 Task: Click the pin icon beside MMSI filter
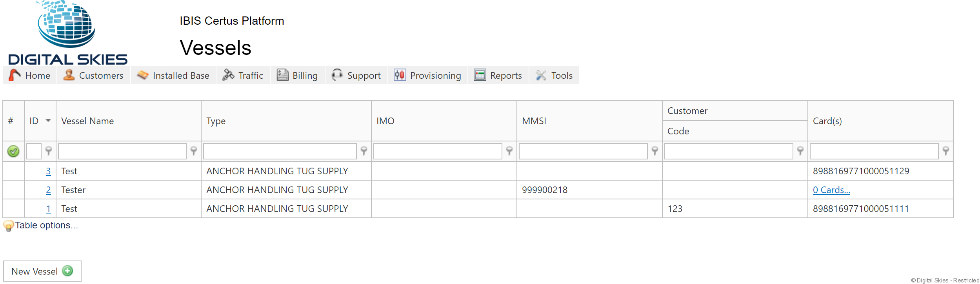pos(655,151)
